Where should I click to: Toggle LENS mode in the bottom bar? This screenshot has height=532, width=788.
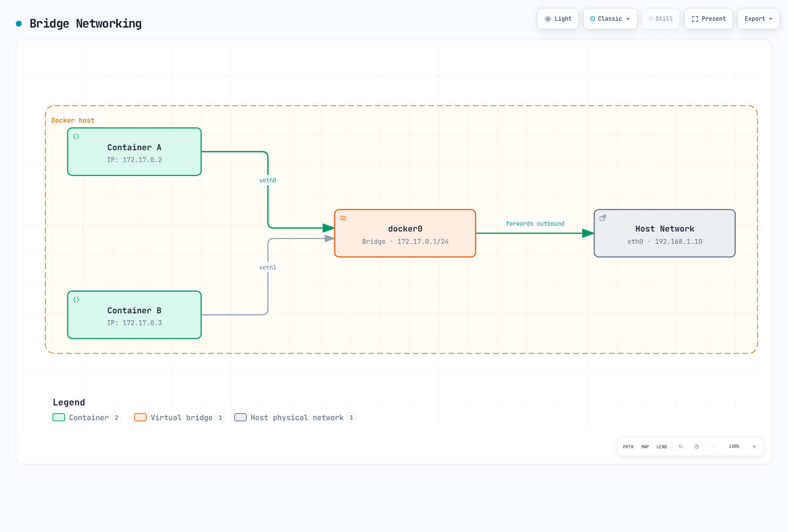[661, 447]
